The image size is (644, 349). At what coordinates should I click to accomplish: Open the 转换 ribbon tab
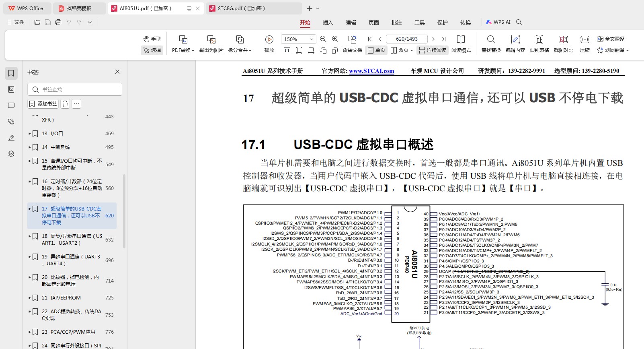(466, 23)
